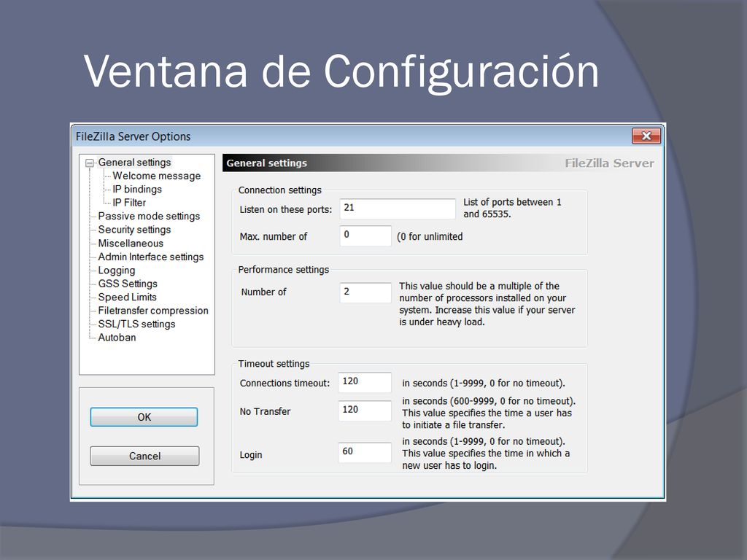Image resolution: width=747 pixels, height=560 pixels.
Task: Close the FileZilla Server Options window
Action: click(646, 136)
